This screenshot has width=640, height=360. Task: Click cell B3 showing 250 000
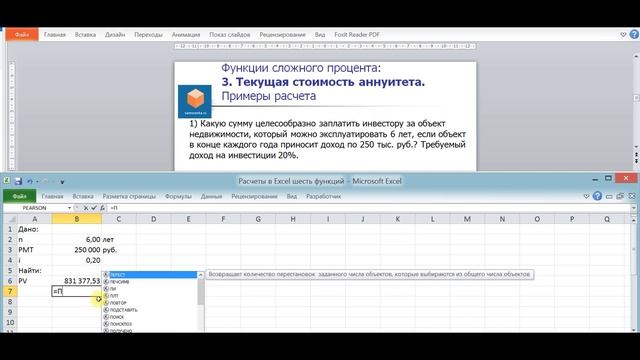point(77,250)
